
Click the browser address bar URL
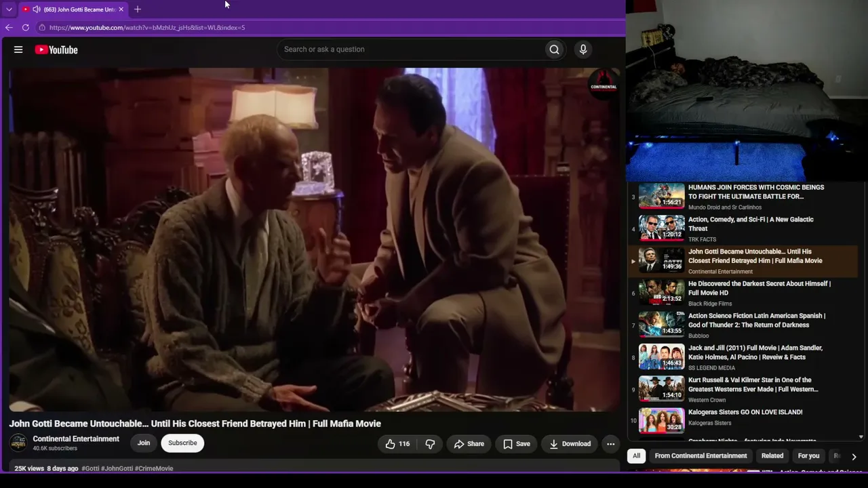[147, 28]
